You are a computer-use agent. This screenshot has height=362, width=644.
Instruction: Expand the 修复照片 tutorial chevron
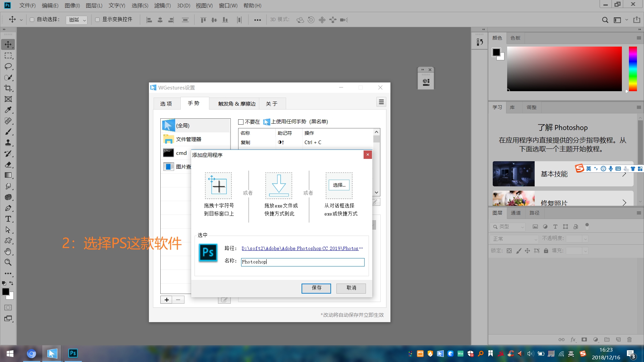pos(624,202)
